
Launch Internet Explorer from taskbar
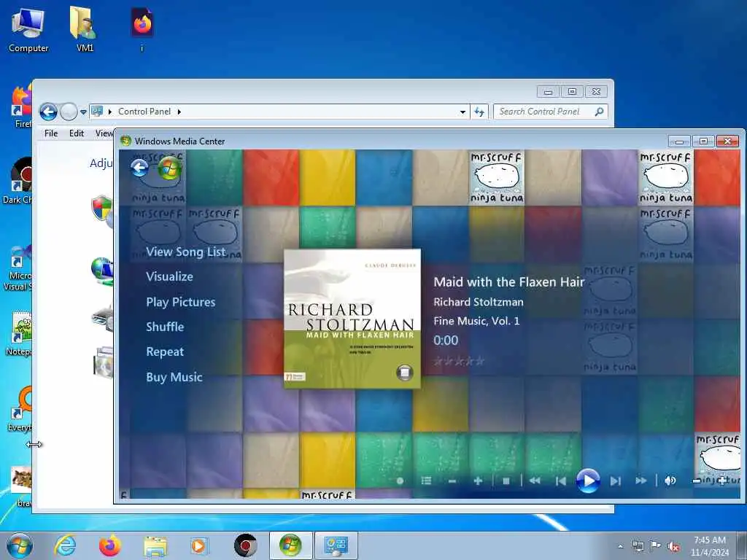(x=65, y=545)
